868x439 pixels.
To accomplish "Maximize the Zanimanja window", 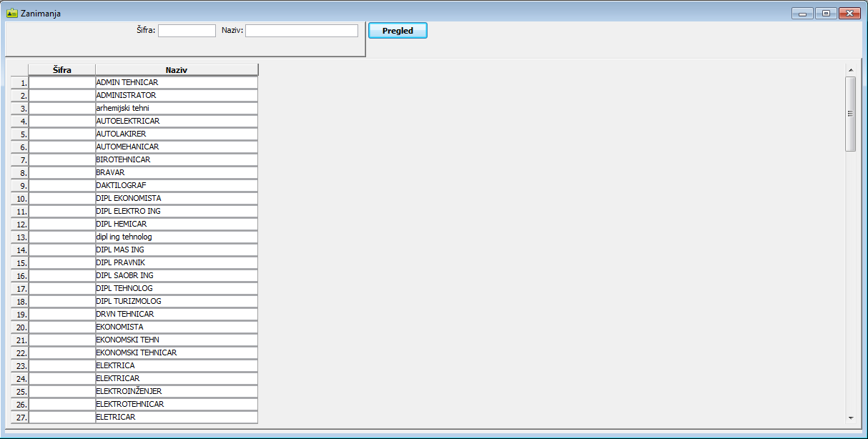I will click(826, 13).
